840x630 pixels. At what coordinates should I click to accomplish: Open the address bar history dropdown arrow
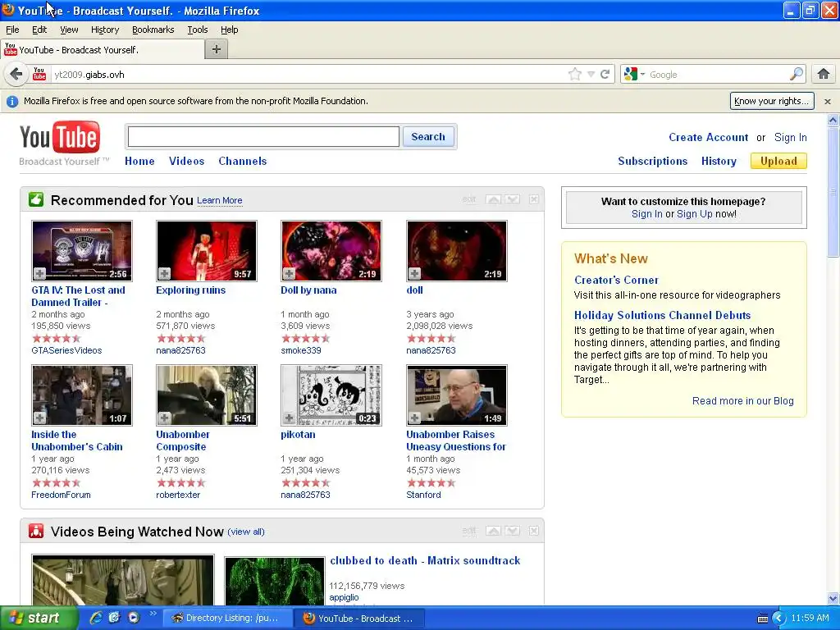pyautogui.click(x=591, y=75)
